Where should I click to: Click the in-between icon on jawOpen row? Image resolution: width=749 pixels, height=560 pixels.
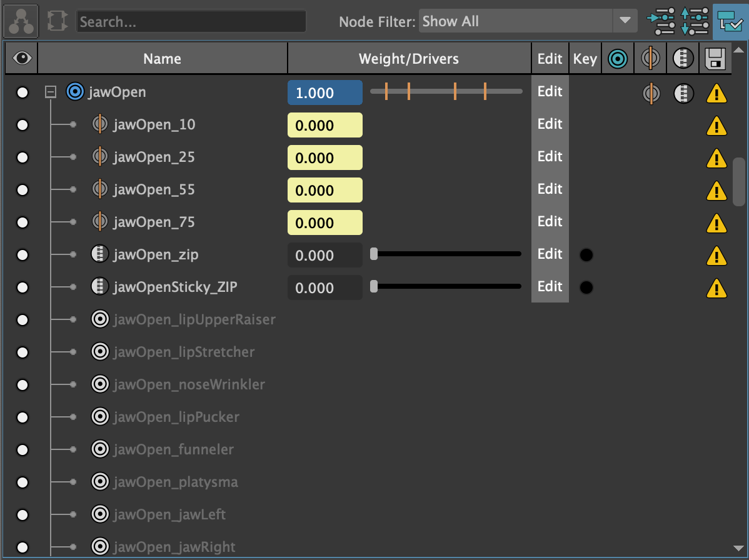click(x=651, y=93)
